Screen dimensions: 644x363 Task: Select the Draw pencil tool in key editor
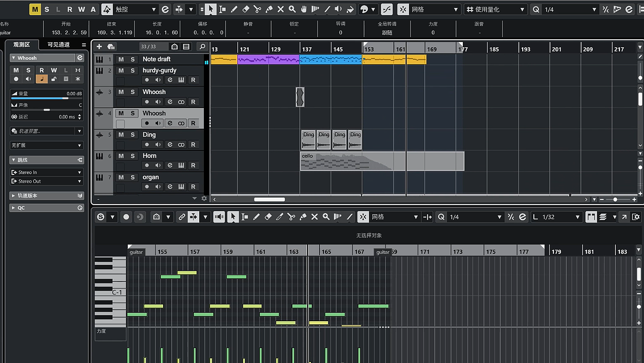point(256,217)
